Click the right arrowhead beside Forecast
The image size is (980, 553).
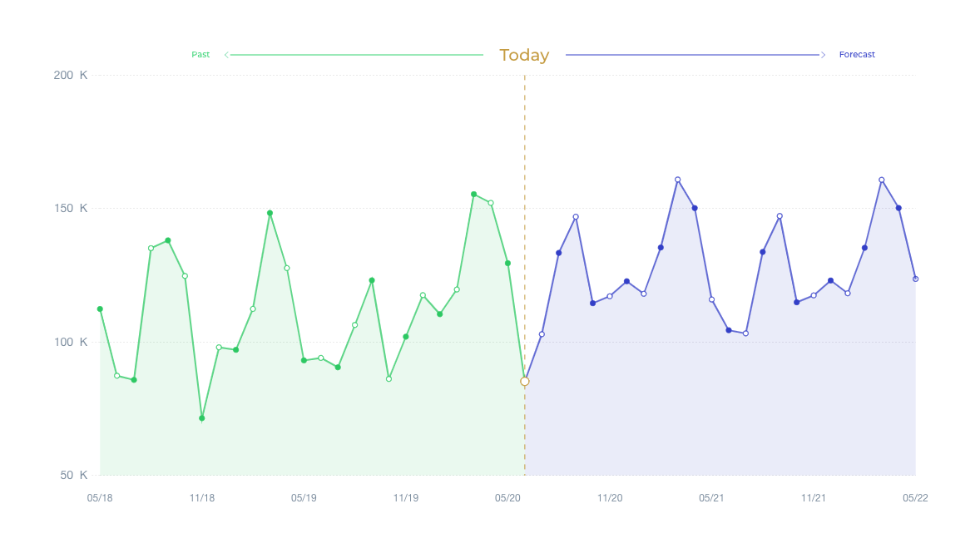[823, 55]
